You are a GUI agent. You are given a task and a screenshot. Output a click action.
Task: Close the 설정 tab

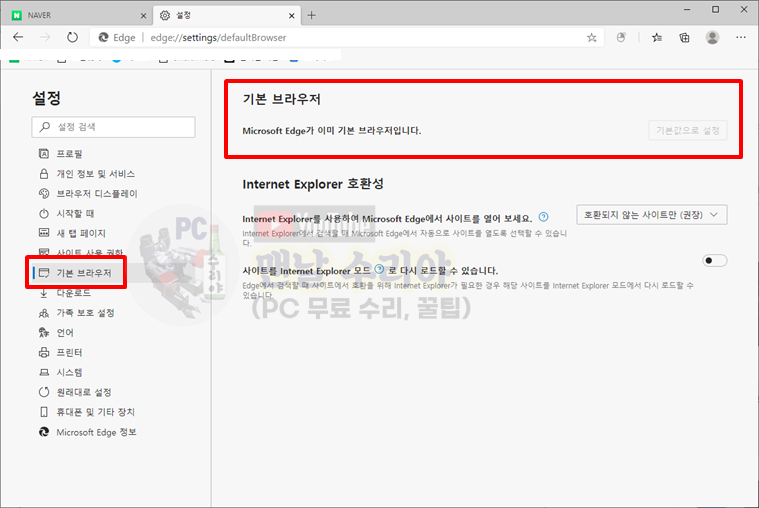[291, 16]
